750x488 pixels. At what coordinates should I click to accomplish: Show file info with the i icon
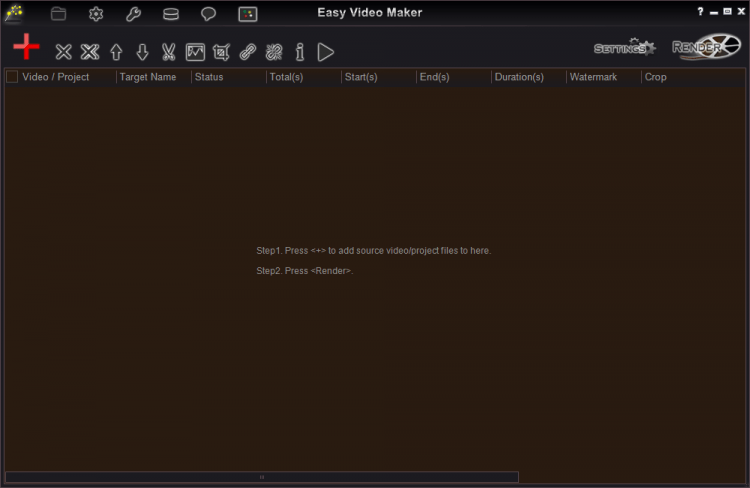(300, 52)
